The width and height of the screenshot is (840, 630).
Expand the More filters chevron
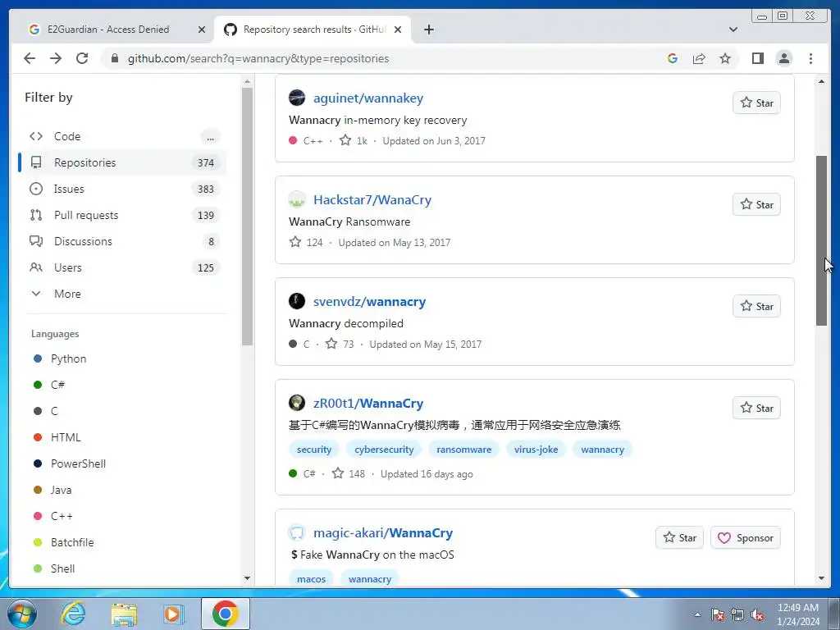[36, 294]
